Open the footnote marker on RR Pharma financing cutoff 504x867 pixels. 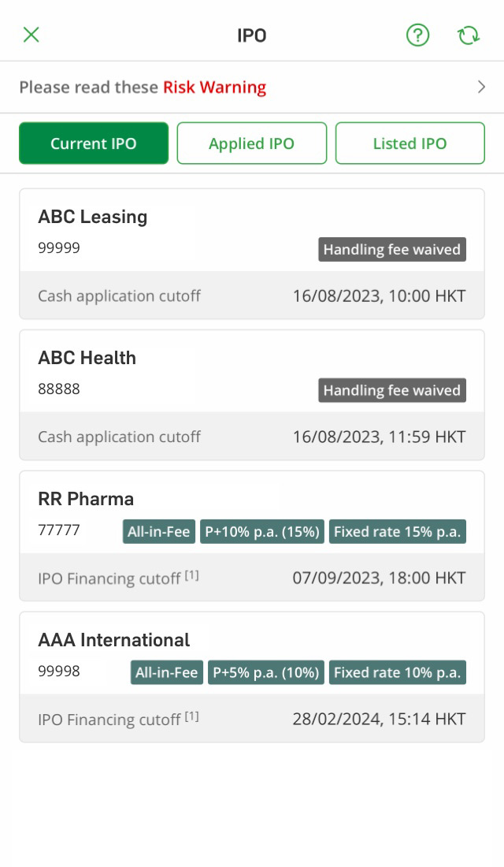[x=191, y=574]
